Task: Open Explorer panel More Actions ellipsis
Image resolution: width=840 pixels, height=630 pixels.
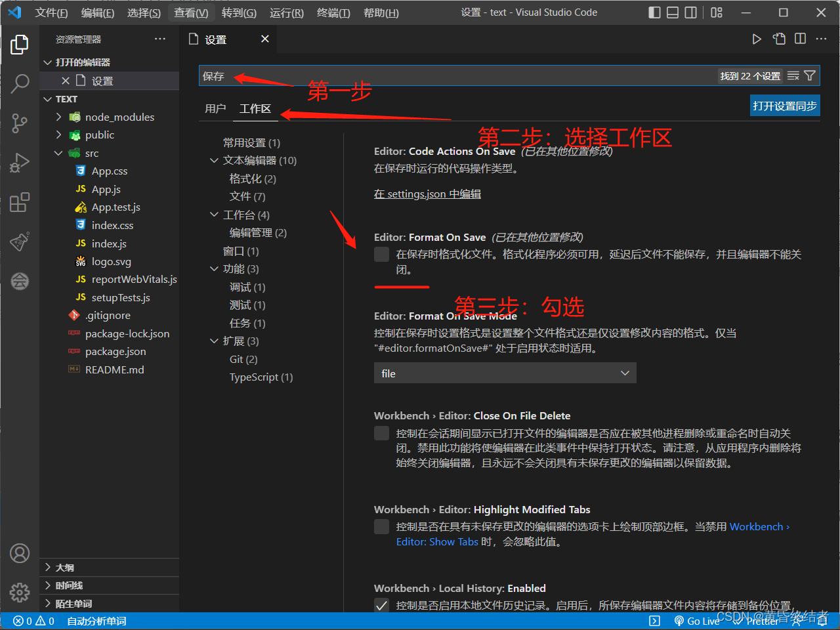Action: point(160,39)
